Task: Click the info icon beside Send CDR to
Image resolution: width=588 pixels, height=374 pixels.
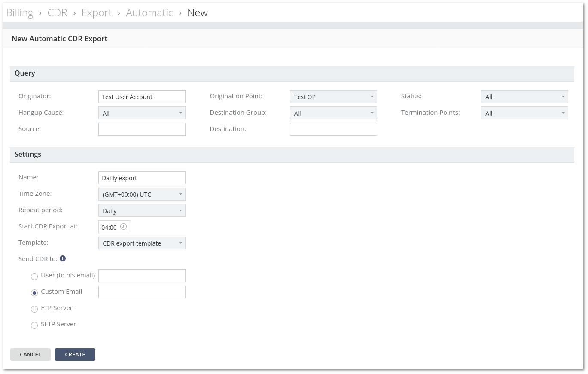Action: point(63,258)
